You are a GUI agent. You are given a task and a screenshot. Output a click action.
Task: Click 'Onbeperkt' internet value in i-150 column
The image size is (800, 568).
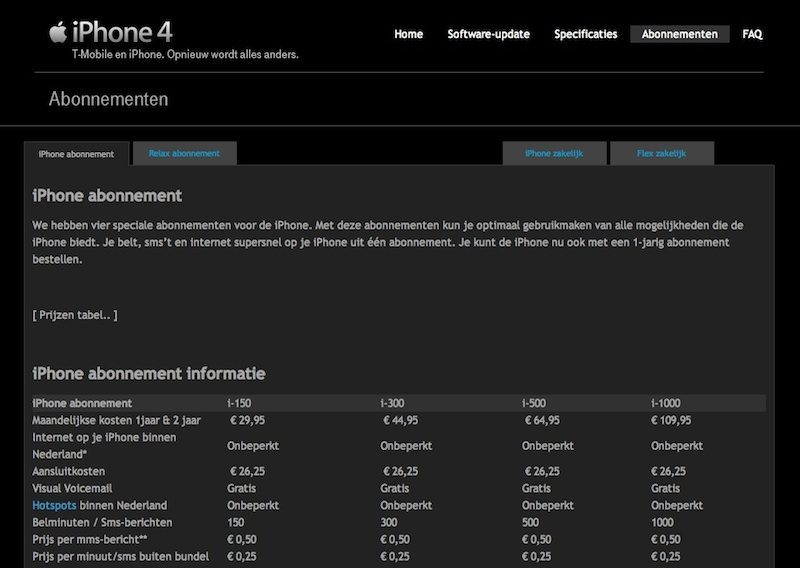pyautogui.click(x=253, y=446)
